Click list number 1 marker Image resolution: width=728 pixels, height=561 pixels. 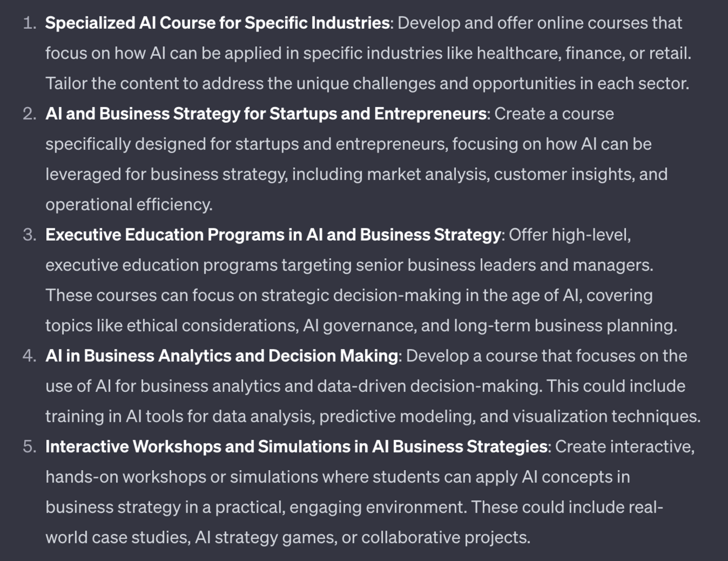pos(29,23)
